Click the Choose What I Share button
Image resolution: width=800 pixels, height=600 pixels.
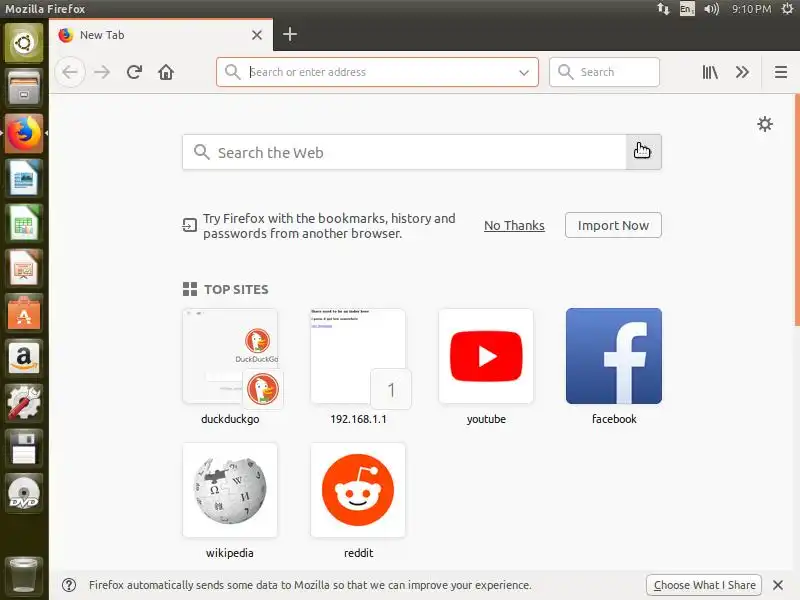[x=704, y=585]
